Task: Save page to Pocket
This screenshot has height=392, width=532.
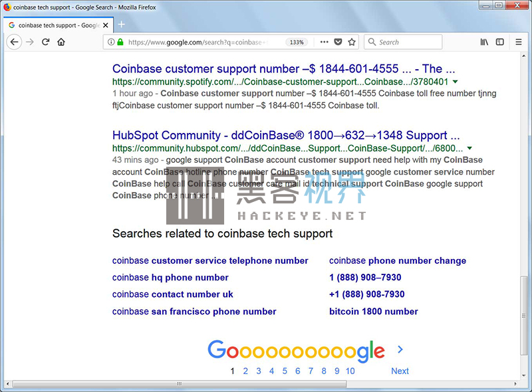Action: click(338, 42)
